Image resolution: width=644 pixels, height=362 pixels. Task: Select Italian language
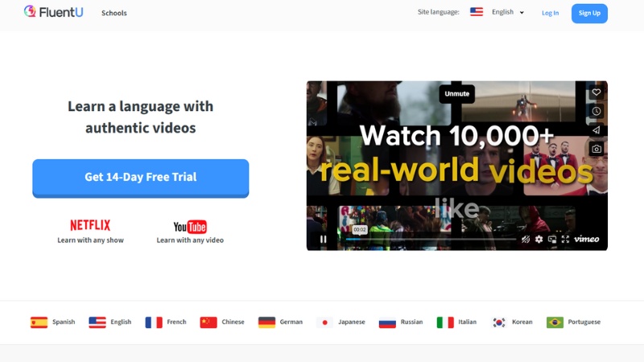[x=468, y=323]
